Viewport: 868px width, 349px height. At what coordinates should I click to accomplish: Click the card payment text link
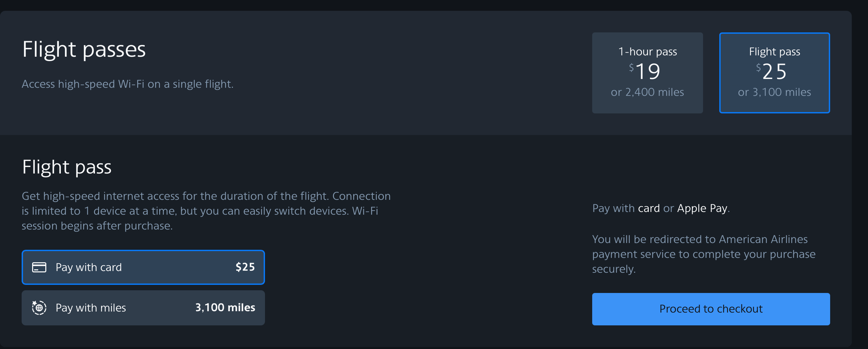[649, 208]
